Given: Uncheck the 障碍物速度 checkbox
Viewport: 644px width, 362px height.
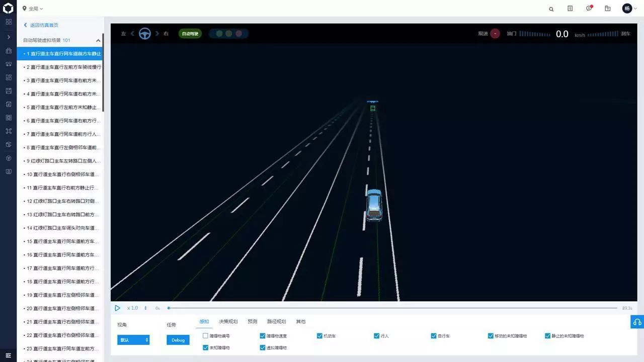Looking at the screenshot, I should (263, 336).
